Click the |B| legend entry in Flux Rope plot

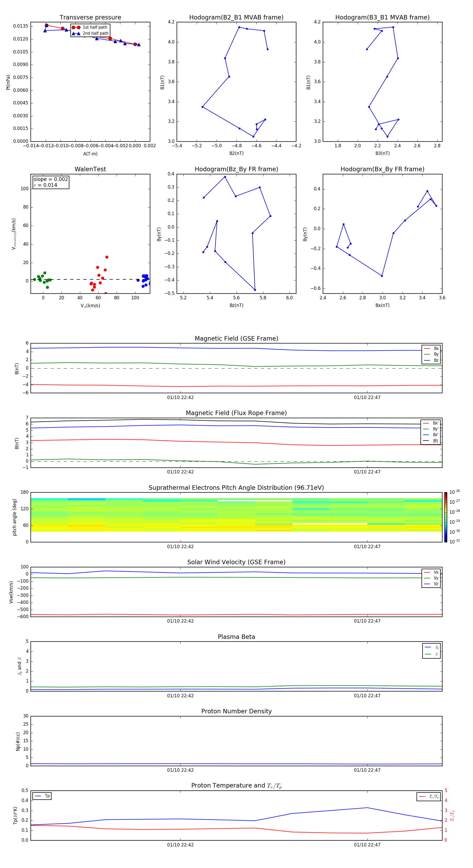pos(431,441)
